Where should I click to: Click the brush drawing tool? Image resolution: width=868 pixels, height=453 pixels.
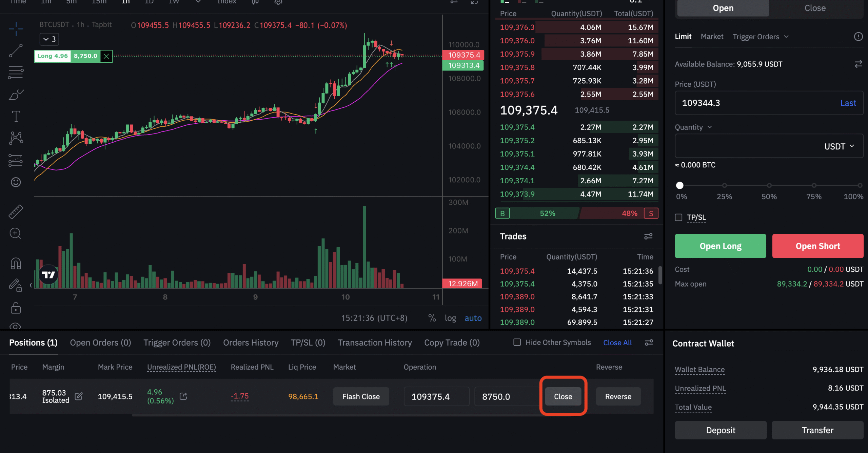(x=16, y=95)
